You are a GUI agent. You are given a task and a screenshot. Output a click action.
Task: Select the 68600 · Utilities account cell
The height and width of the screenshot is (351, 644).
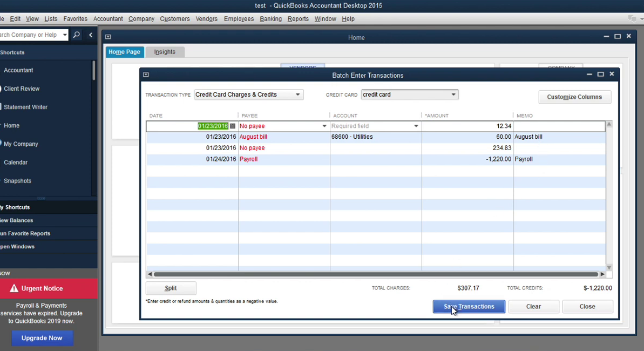pyautogui.click(x=375, y=137)
